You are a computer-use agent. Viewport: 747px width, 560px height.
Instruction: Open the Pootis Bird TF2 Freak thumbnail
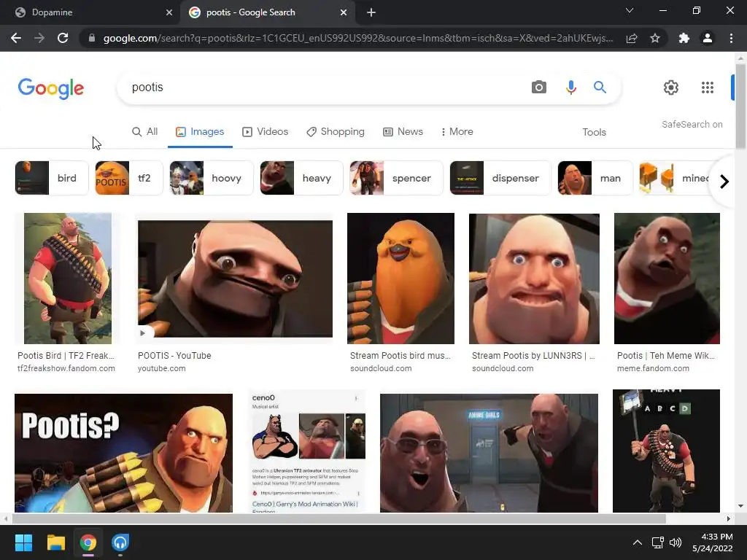pos(68,278)
